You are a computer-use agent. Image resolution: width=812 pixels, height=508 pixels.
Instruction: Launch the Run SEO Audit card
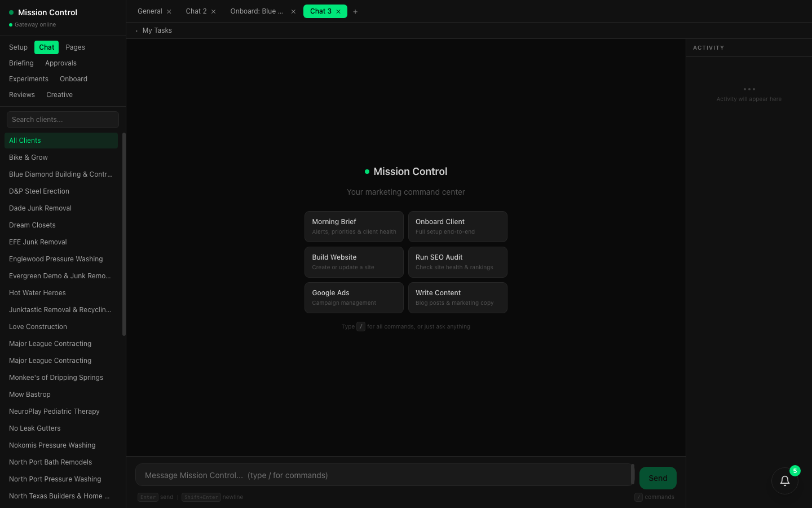point(457,262)
